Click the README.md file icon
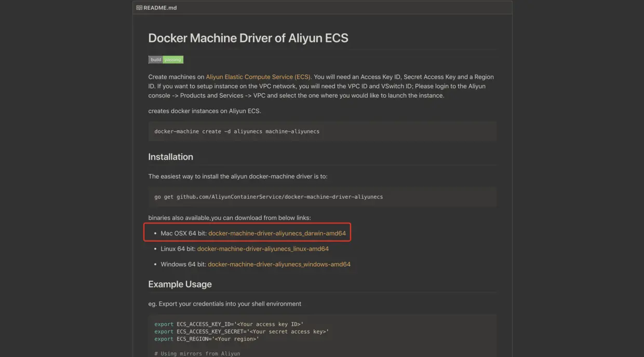644x357 pixels. pyautogui.click(x=139, y=8)
